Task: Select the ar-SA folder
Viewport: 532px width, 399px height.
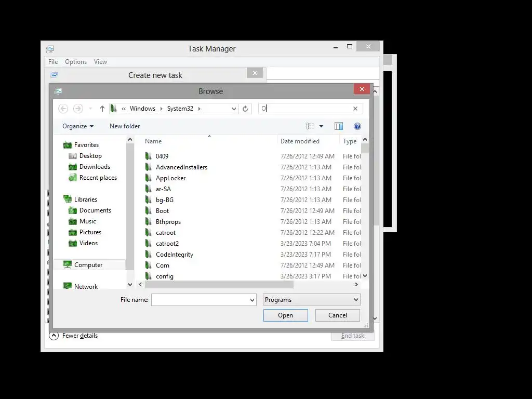Action: click(x=163, y=189)
